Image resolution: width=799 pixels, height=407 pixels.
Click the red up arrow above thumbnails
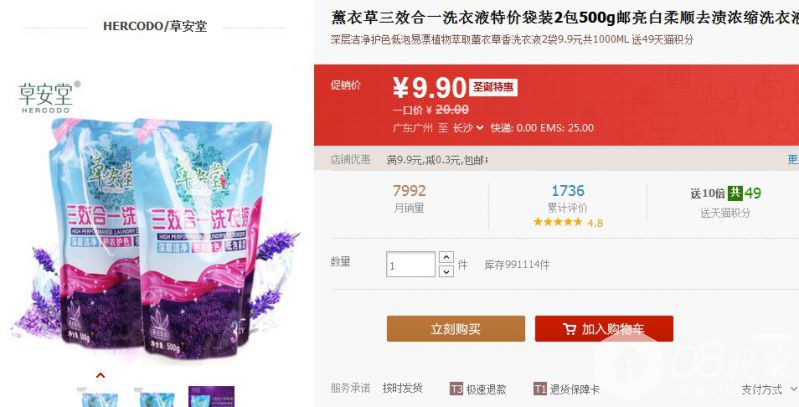point(100,376)
